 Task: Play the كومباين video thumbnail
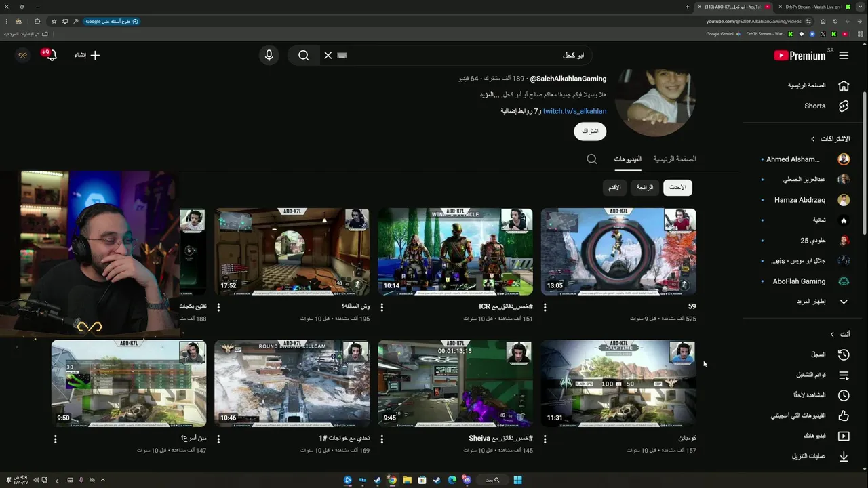click(618, 384)
